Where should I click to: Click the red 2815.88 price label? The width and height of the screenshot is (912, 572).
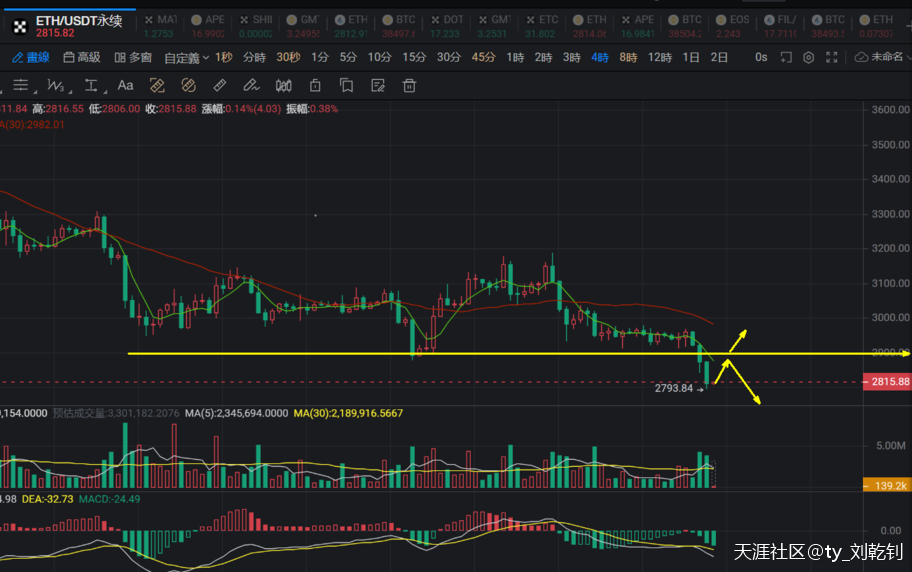(x=888, y=382)
